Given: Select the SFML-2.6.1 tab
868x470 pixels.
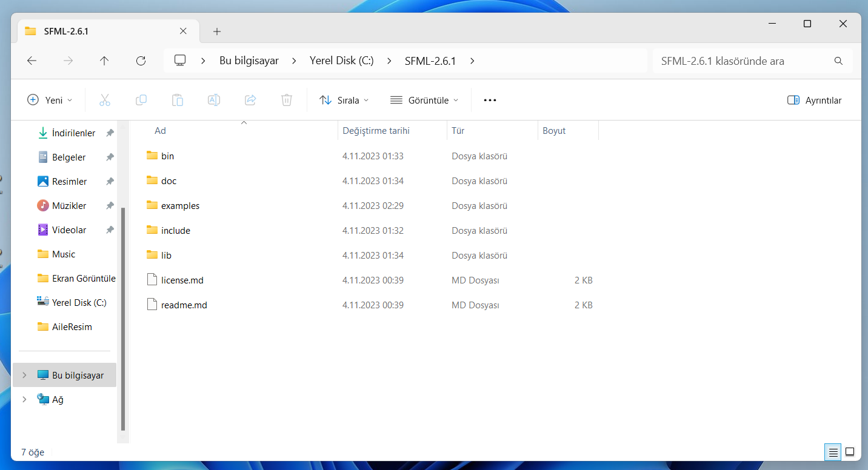Looking at the screenshot, I should click(x=107, y=31).
